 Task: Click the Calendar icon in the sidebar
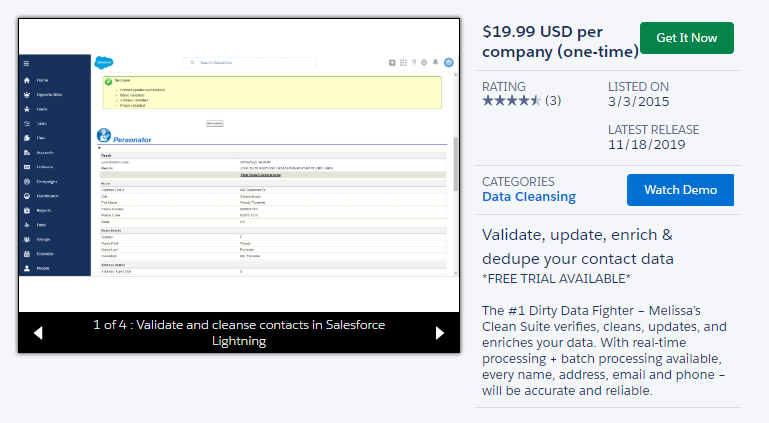point(27,254)
